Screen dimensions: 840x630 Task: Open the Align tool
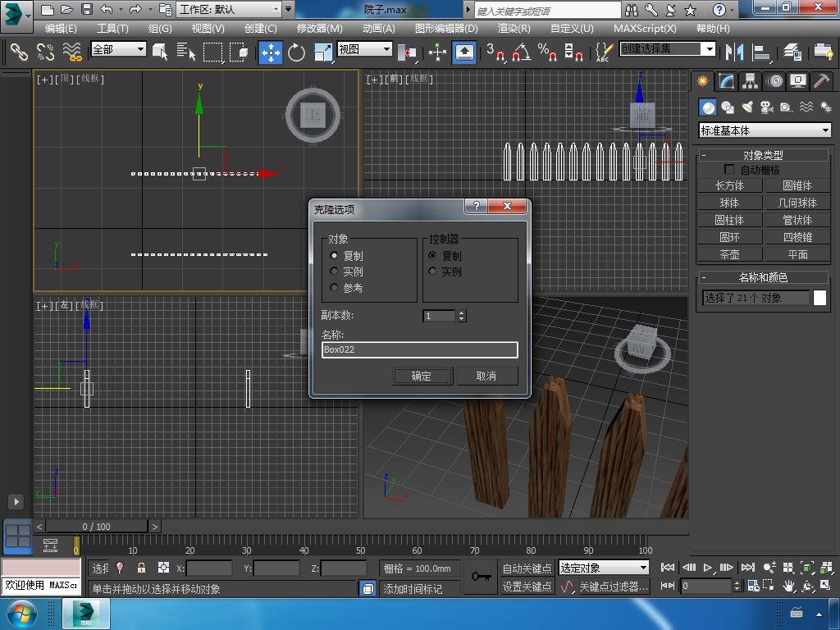[x=760, y=52]
